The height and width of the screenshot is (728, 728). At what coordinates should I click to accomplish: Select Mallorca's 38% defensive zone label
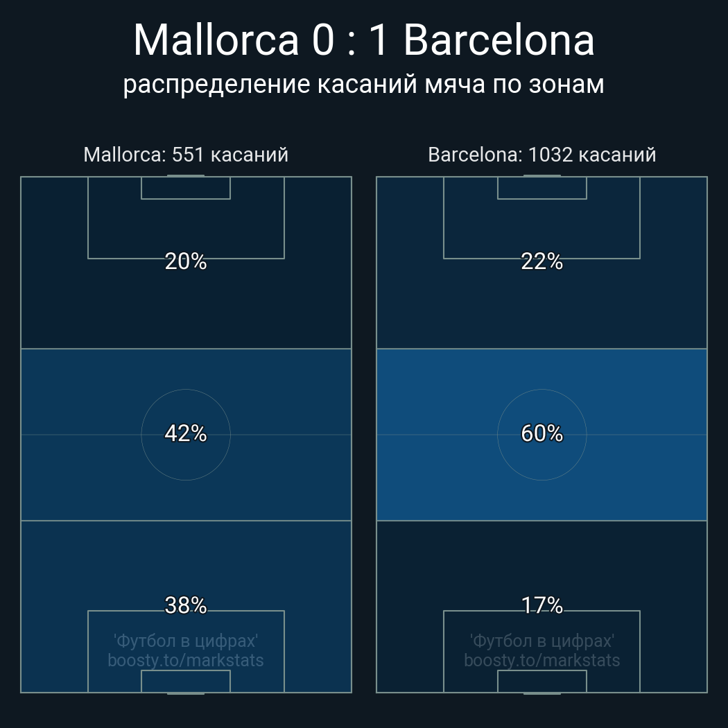pyautogui.click(x=186, y=605)
